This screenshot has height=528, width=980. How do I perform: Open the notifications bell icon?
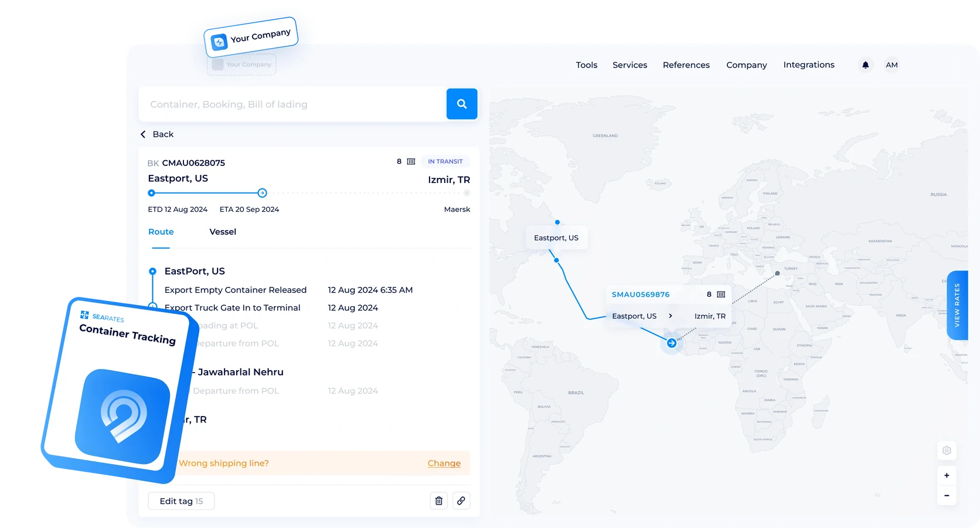coord(865,65)
